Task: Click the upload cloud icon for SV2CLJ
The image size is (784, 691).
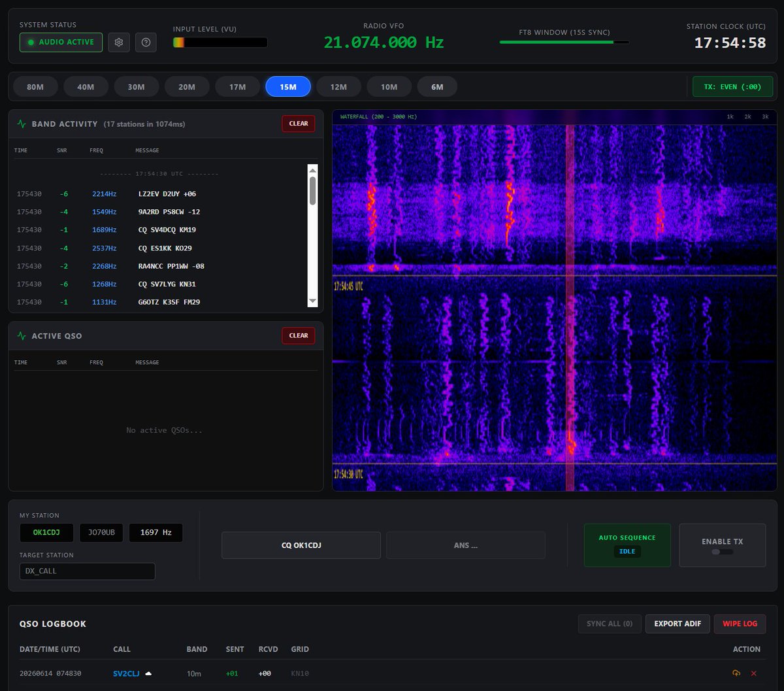Action: (736, 673)
